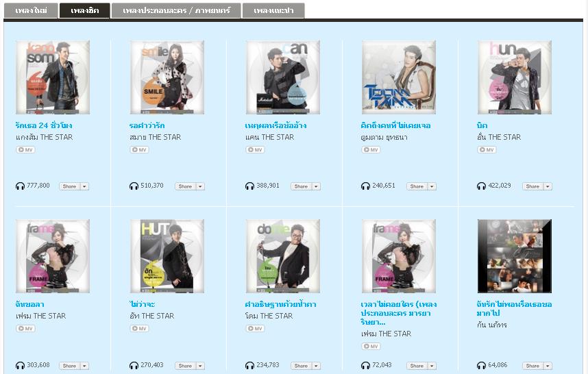Viewport: 588px width, 374px height.
Task: Open Share arrow beside 270,403 plays
Action: (200, 366)
